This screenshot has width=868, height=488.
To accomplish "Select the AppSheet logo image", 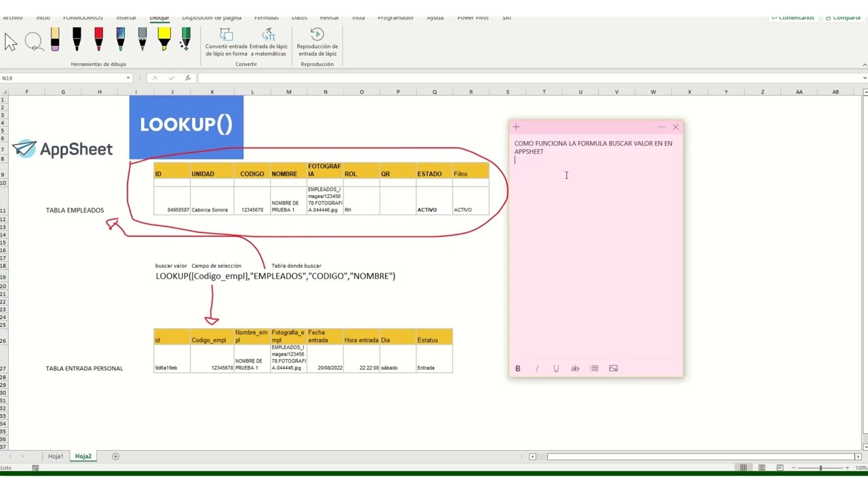I will coord(62,149).
